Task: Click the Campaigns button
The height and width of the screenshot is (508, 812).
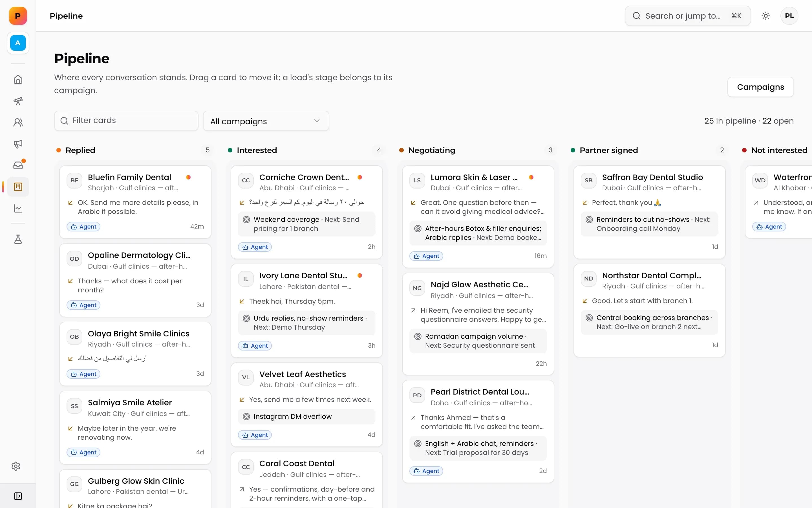Action: tap(760, 87)
